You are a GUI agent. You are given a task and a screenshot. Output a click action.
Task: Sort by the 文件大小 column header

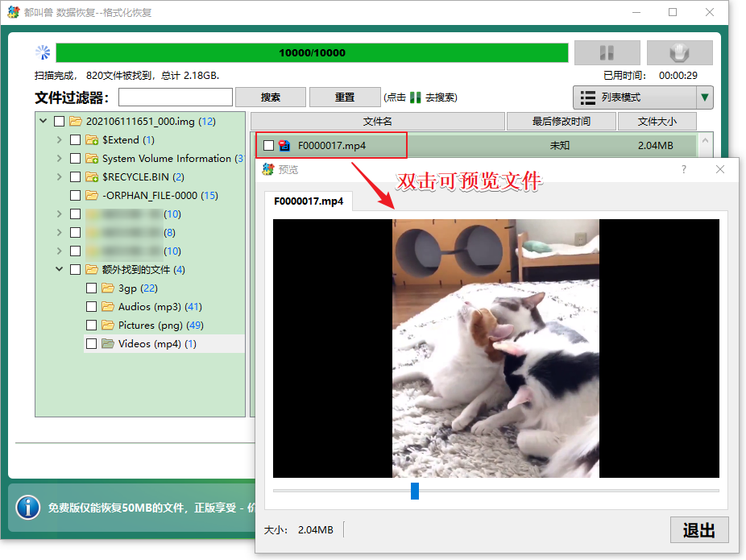coord(657,122)
